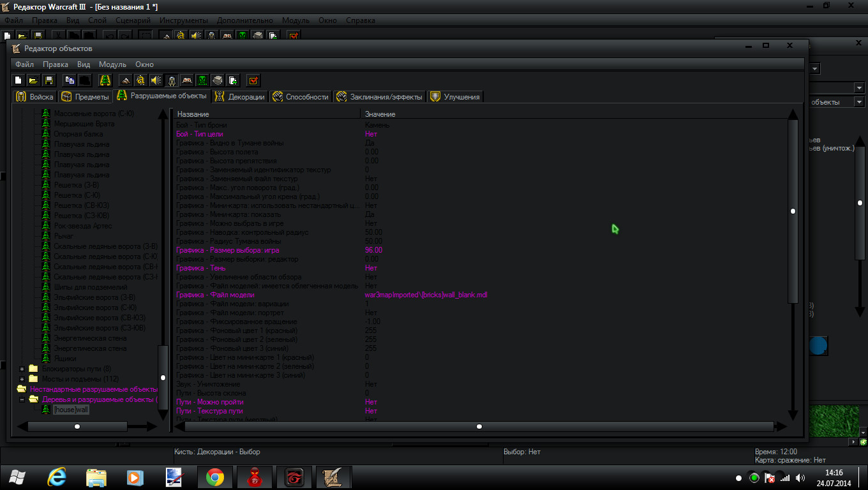The width and height of the screenshot is (868, 490).
Task: Open Модуль menu in Object Editor
Action: (x=112, y=64)
